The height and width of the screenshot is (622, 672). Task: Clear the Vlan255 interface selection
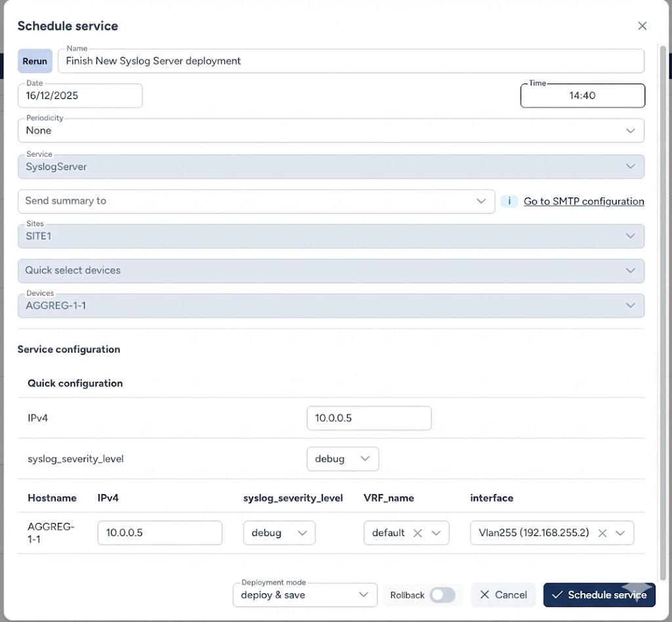602,533
